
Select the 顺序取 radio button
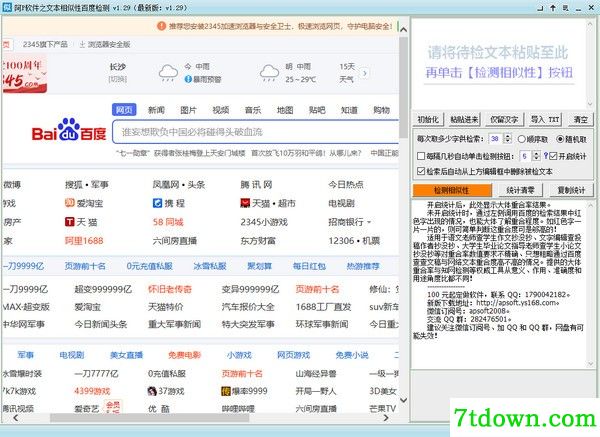click(521, 139)
